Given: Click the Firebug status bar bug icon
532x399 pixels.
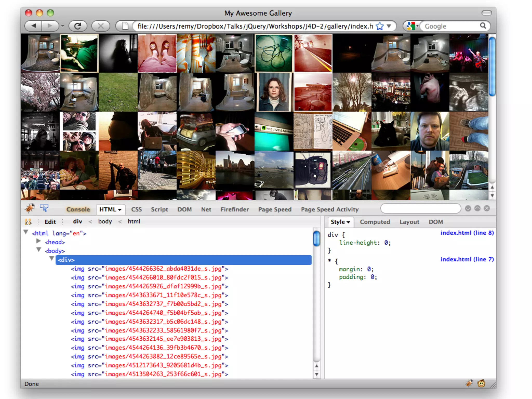Looking at the screenshot, I should 469,383.
